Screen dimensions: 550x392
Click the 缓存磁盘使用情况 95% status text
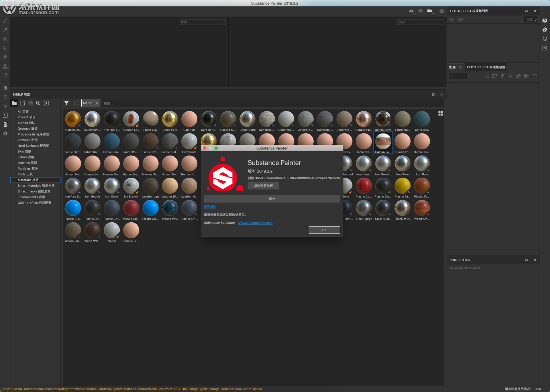point(523,389)
